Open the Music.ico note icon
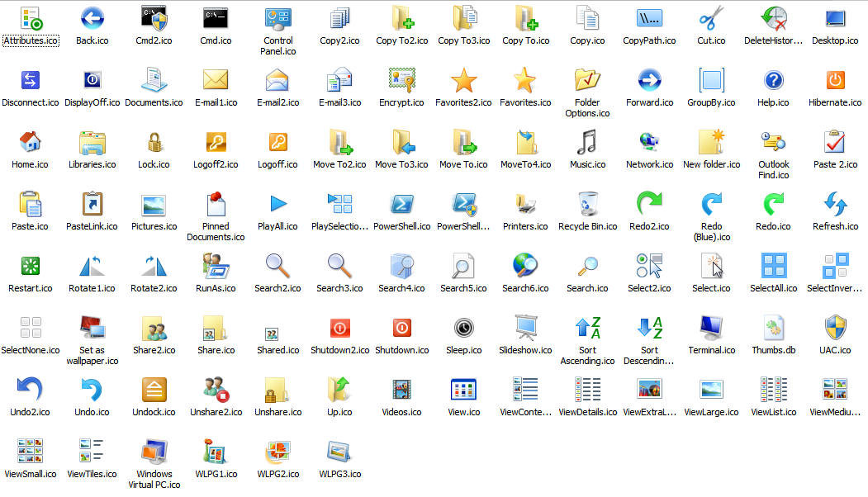Viewport: 868px width, 497px height. [587, 143]
